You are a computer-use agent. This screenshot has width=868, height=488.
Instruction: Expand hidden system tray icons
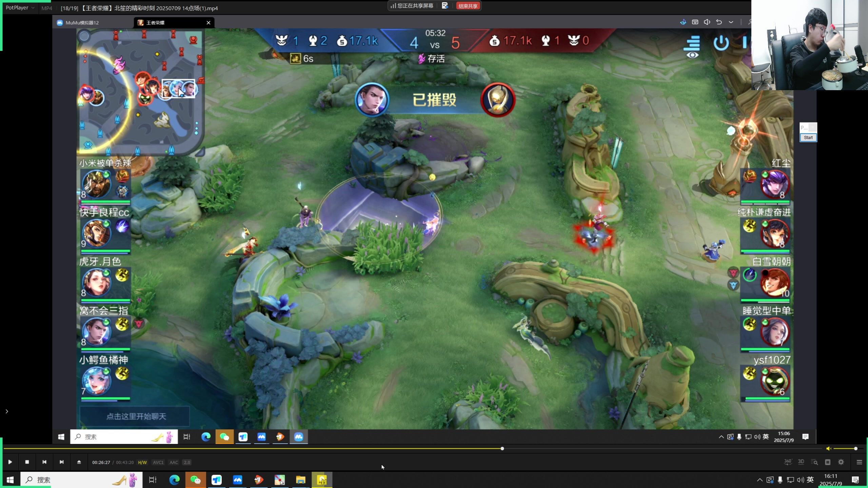tap(759, 480)
